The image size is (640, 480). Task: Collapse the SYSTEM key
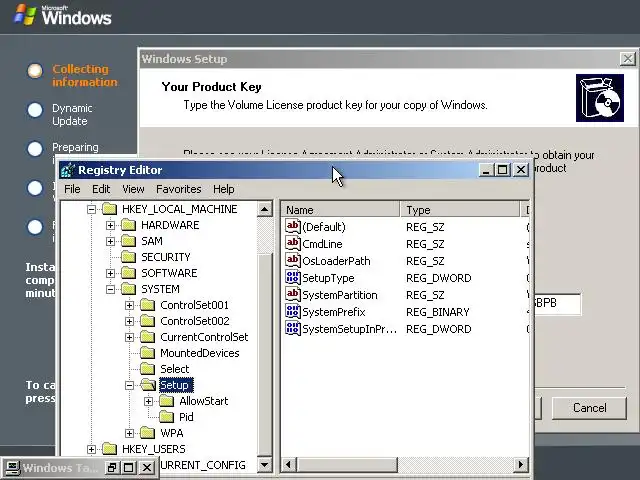click(110, 289)
